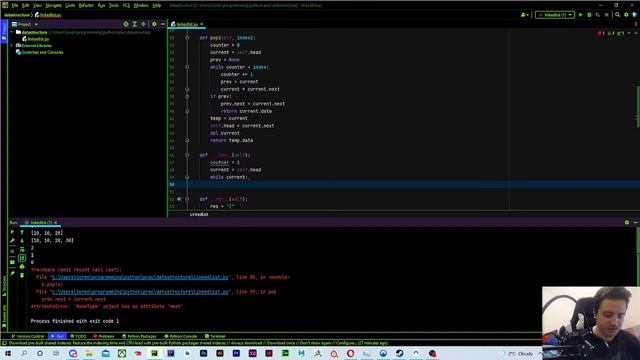Click datastructure in the breadcrumb path
Viewport: 640px width, 360px height.
tap(17, 15)
